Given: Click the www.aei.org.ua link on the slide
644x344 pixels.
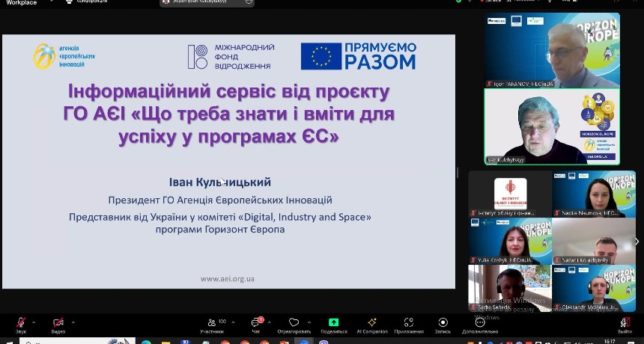Looking at the screenshot, I should click(x=227, y=279).
